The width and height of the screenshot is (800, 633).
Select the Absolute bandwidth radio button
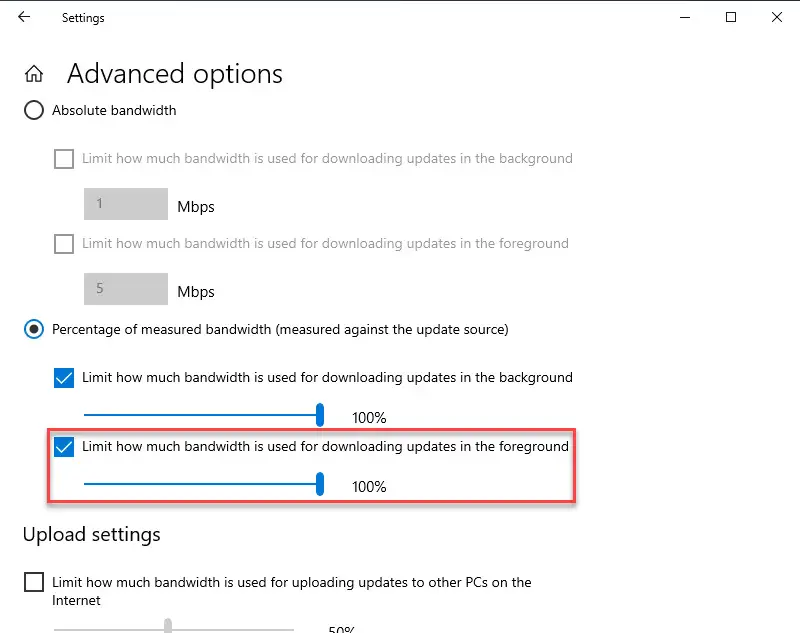[x=34, y=110]
